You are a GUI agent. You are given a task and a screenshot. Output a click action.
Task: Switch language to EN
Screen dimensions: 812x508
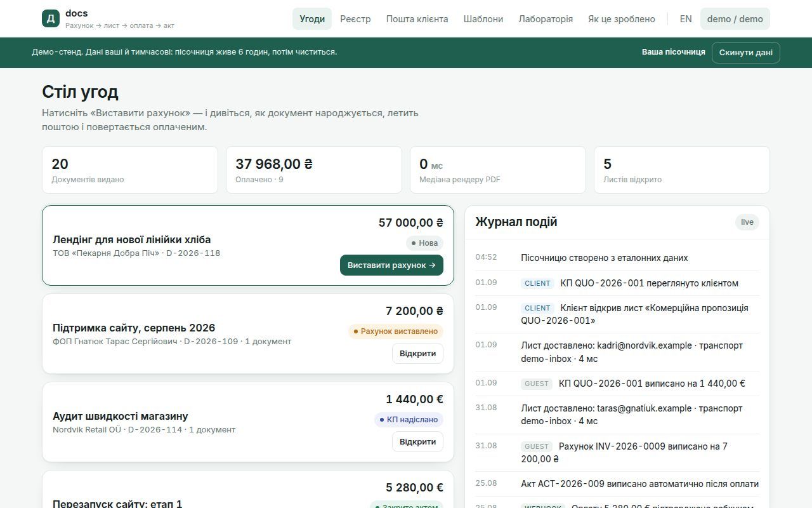[686, 19]
